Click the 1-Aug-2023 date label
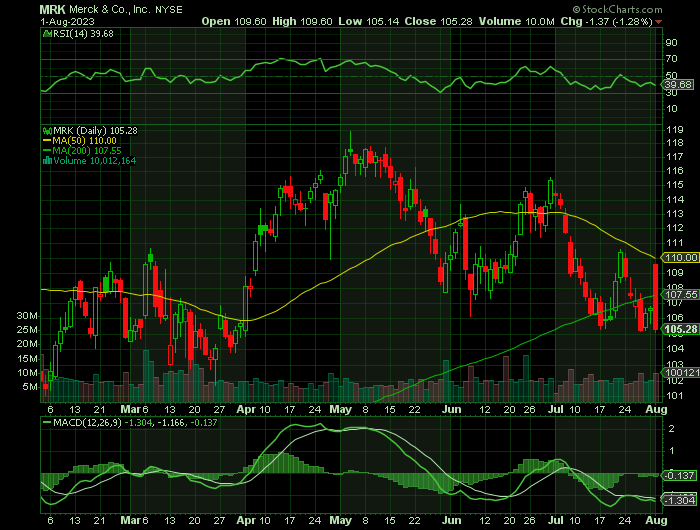This screenshot has width=700, height=530. tap(67, 21)
